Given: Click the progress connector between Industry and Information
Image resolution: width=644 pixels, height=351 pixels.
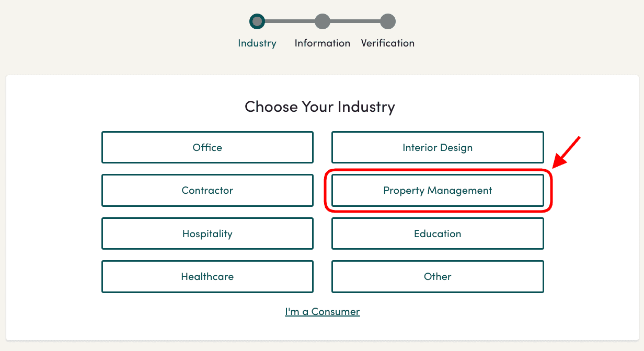Looking at the screenshot, I should point(290,21).
